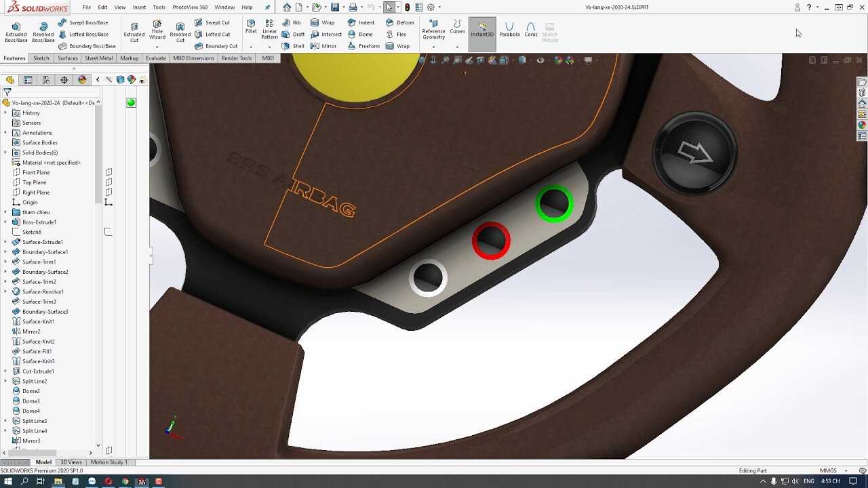Screen dimensions: 868x488
Task: Click MMGS unit system in status bar
Action: pos(828,470)
